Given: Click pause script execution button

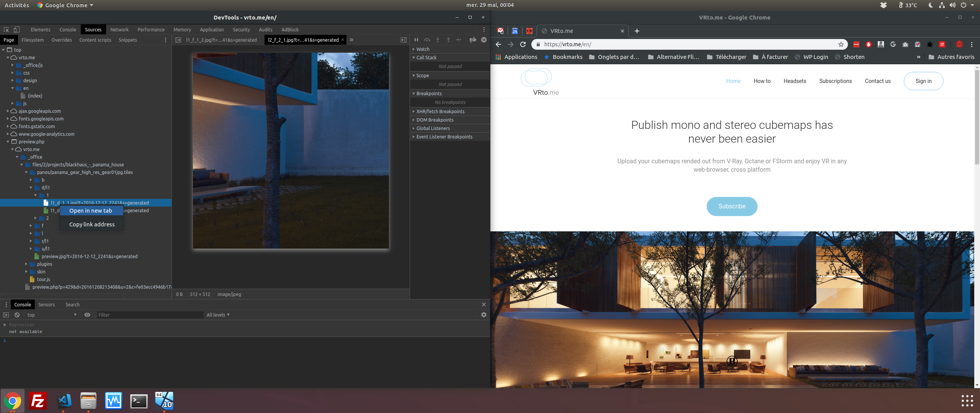Looking at the screenshot, I should coord(416,40).
